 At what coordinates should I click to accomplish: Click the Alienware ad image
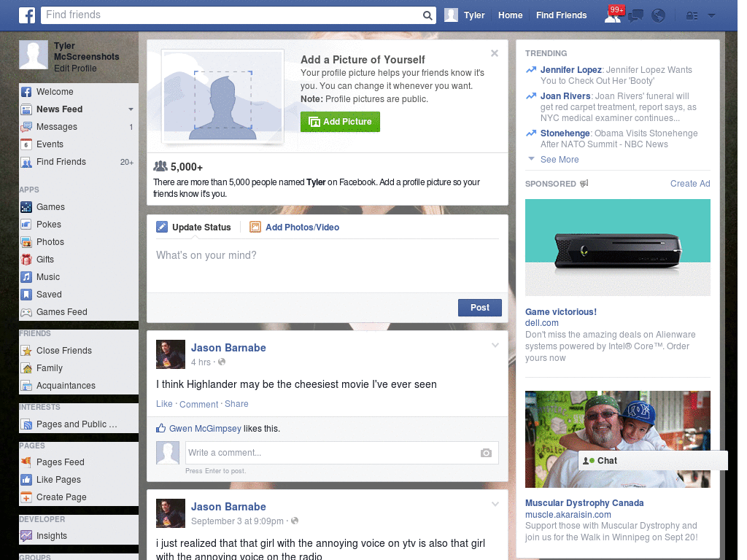(x=617, y=248)
